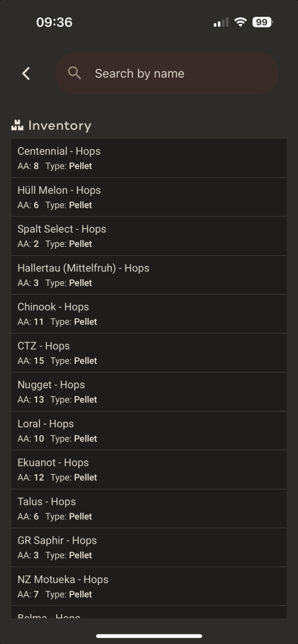Open Spalt Select - Hops entry
The image size is (298, 644).
coord(149,236)
